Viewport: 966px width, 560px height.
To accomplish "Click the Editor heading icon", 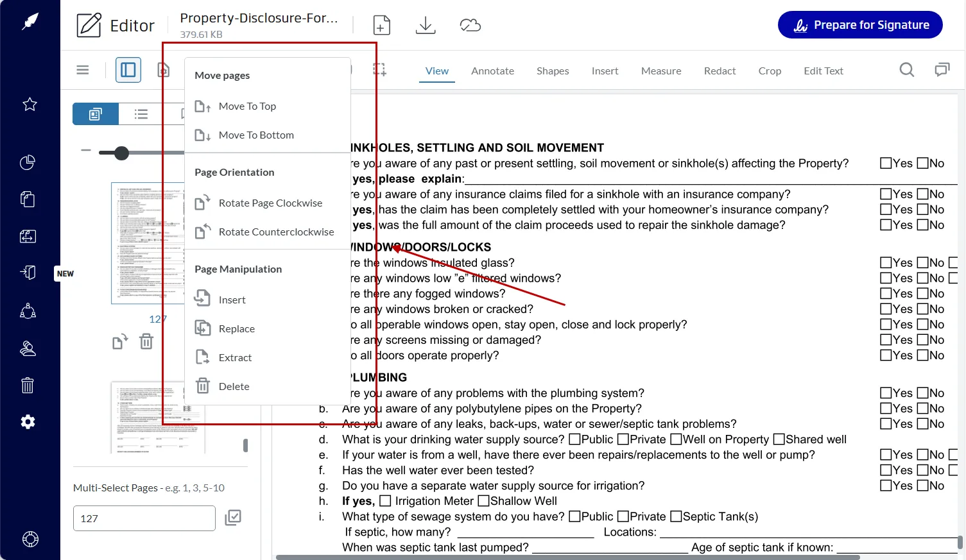I will pos(89,25).
